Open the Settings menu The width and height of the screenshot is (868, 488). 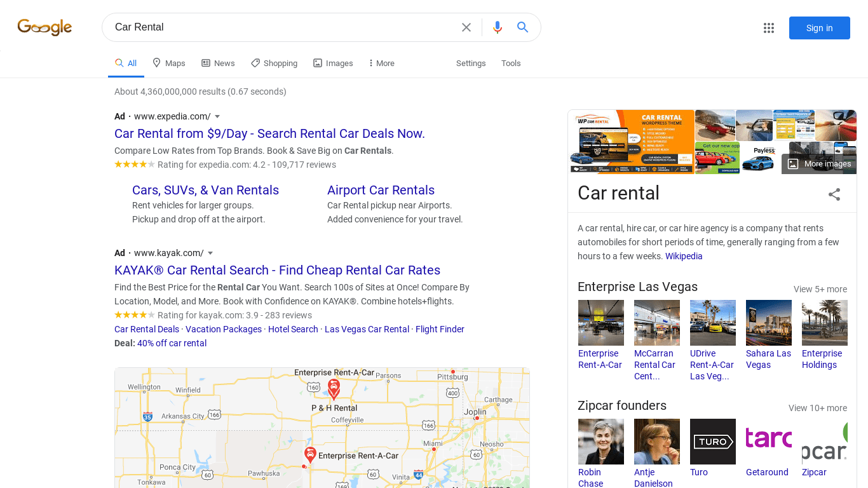coord(471,64)
